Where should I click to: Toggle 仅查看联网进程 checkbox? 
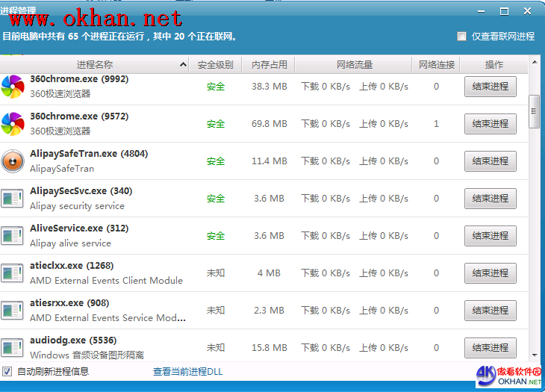tap(461, 36)
